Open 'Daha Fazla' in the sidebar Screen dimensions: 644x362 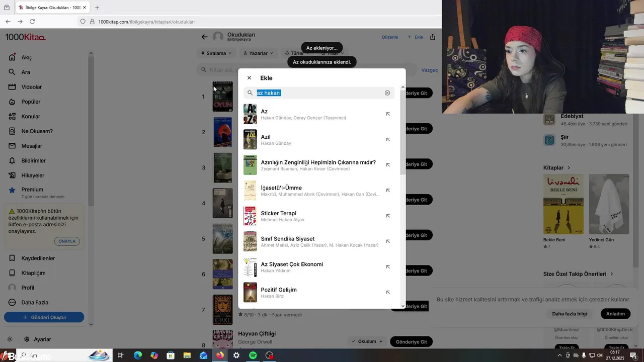click(x=35, y=303)
